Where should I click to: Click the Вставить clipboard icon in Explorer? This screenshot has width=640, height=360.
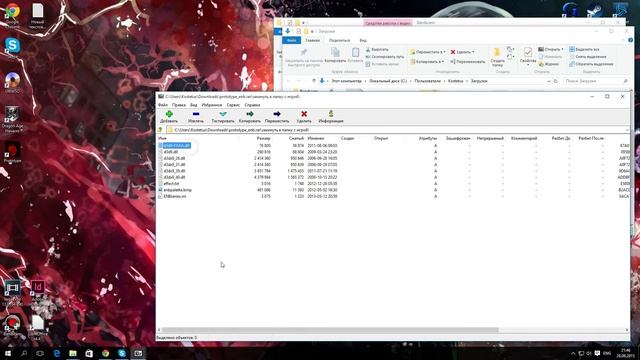(356, 52)
